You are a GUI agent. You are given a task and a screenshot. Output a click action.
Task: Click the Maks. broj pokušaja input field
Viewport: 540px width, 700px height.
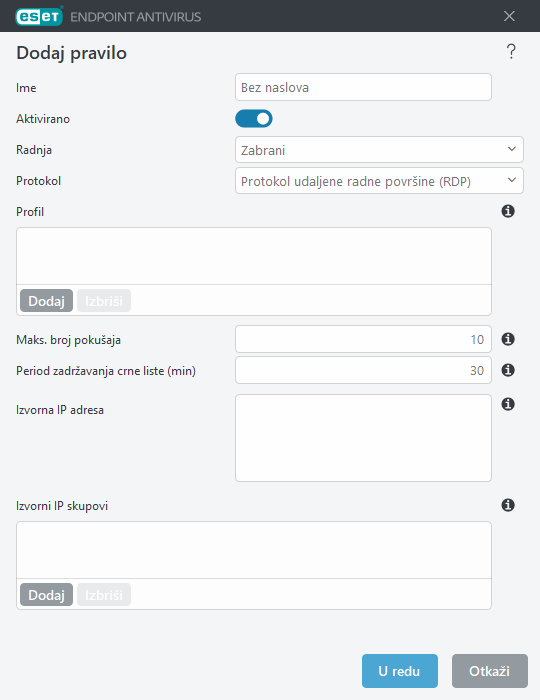(x=363, y=339)
